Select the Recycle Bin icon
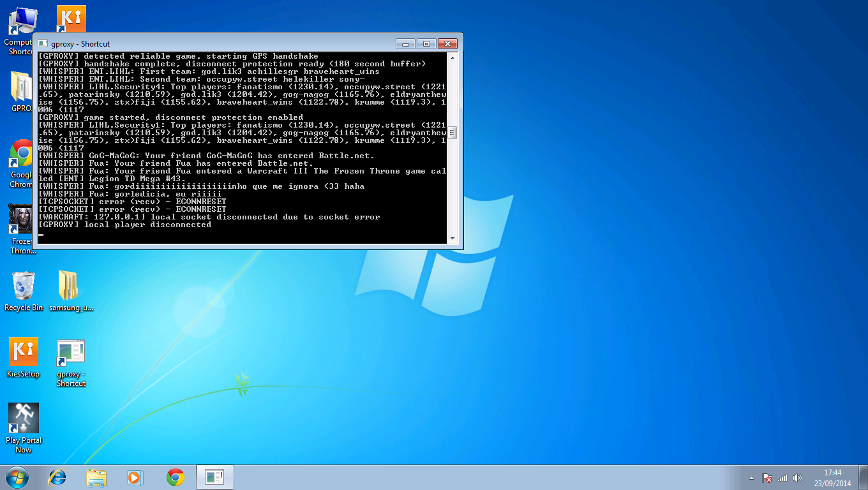868x490 pixels. coord(24,291)
